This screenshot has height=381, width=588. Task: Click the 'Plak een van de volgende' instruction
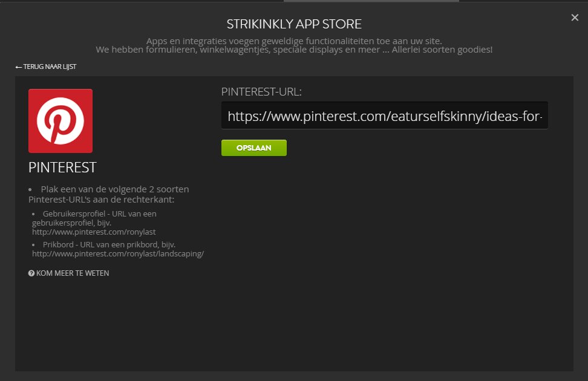coord(109,194)
